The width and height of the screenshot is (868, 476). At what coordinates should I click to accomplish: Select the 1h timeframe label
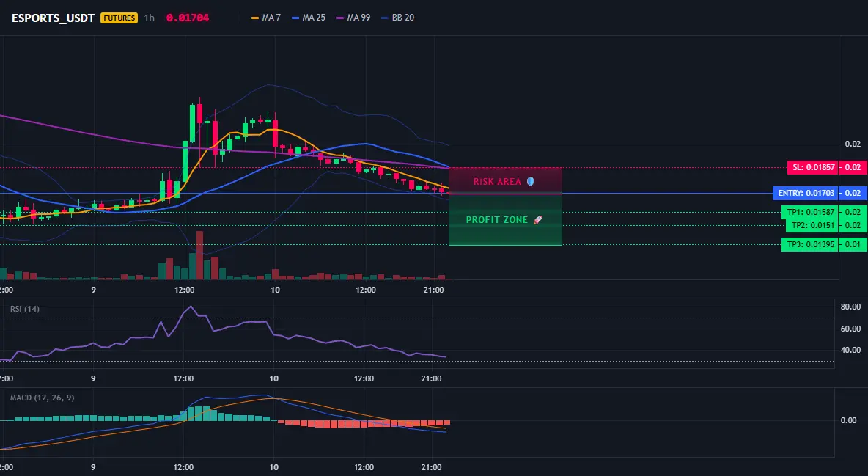150,18
